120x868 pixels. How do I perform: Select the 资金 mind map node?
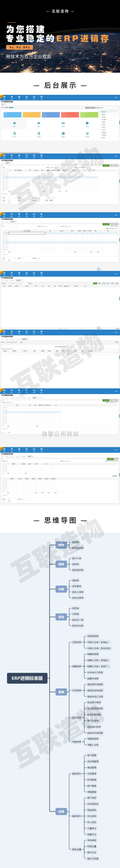click(x=61, y=617)
